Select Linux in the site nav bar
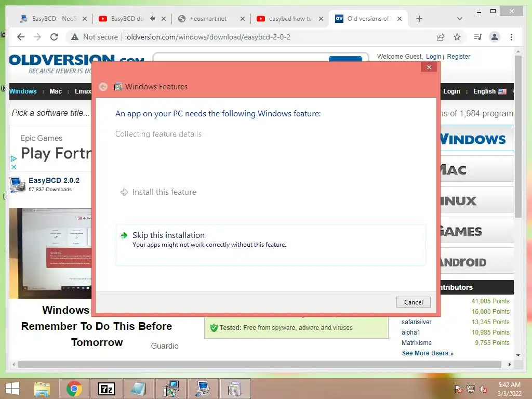 click(83, 91)
